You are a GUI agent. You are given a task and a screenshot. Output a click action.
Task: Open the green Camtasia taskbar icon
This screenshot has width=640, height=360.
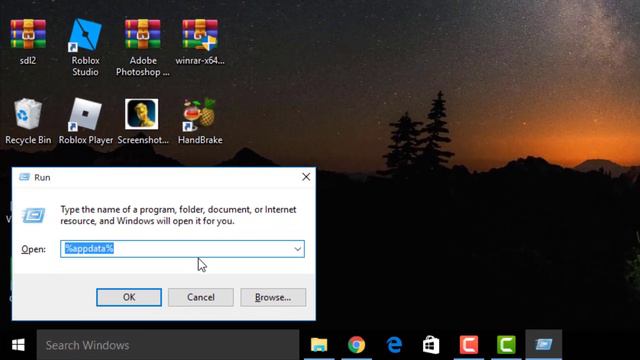tap(506, 345)
